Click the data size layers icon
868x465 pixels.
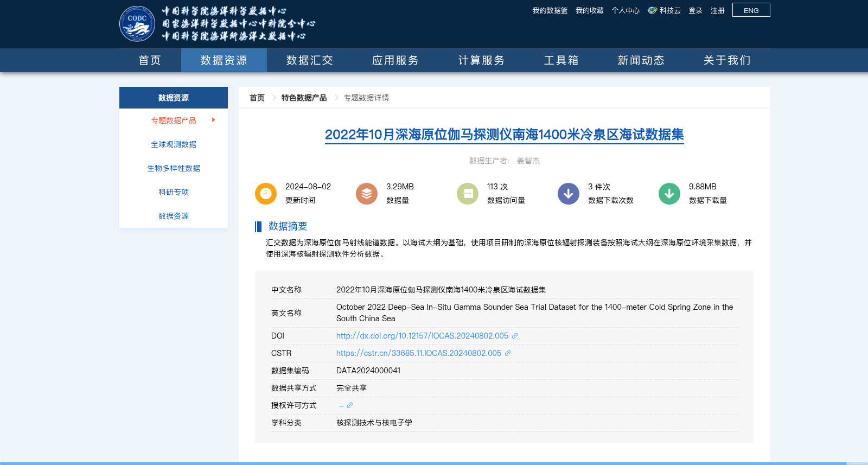pyautogui.click(x=367, y=194)
